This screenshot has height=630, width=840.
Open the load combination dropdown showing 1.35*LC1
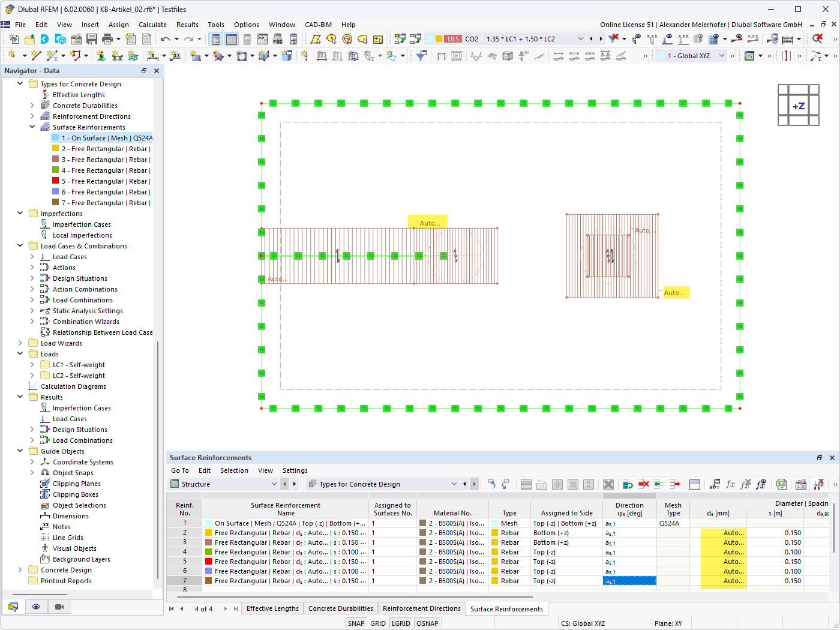click(x=580, y=38)
